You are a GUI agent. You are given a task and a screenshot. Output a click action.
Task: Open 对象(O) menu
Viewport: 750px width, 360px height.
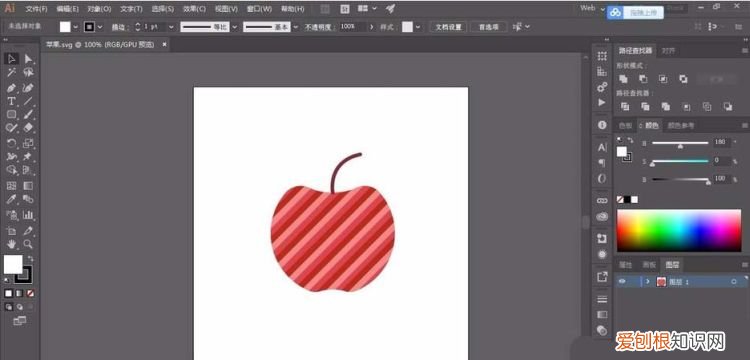[x=99, y=9]
